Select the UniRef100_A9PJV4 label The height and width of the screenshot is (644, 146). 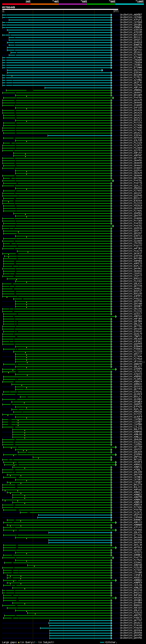[x=131, y=87]
